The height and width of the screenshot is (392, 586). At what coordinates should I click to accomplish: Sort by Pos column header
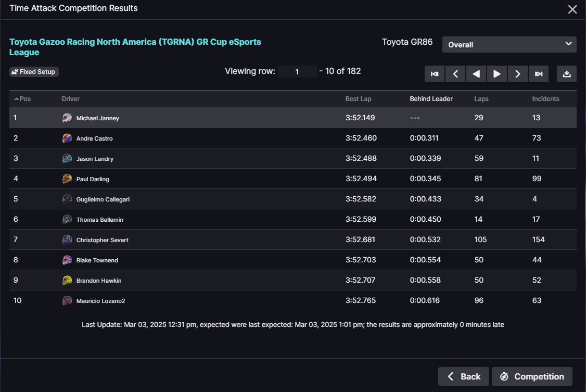[x=22, y=99]
